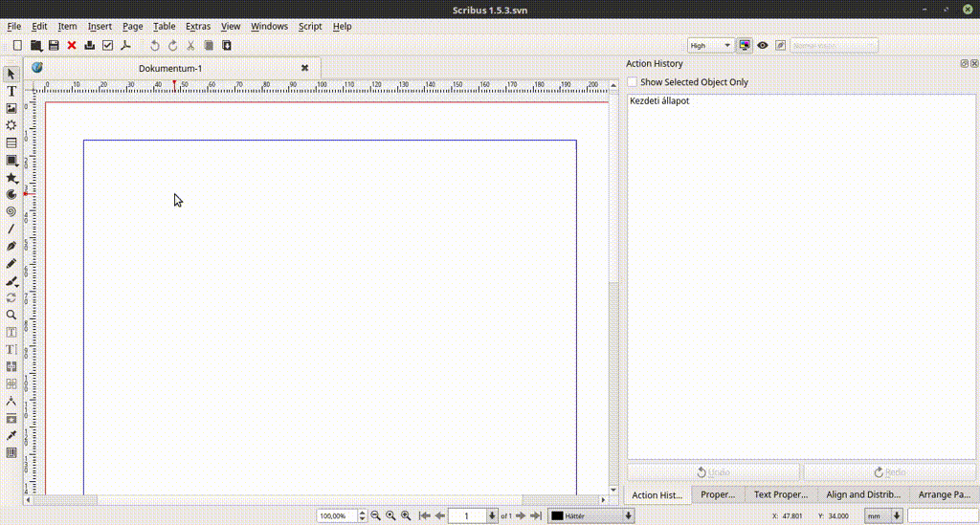Open the Extras menu

tap(198, 26)
